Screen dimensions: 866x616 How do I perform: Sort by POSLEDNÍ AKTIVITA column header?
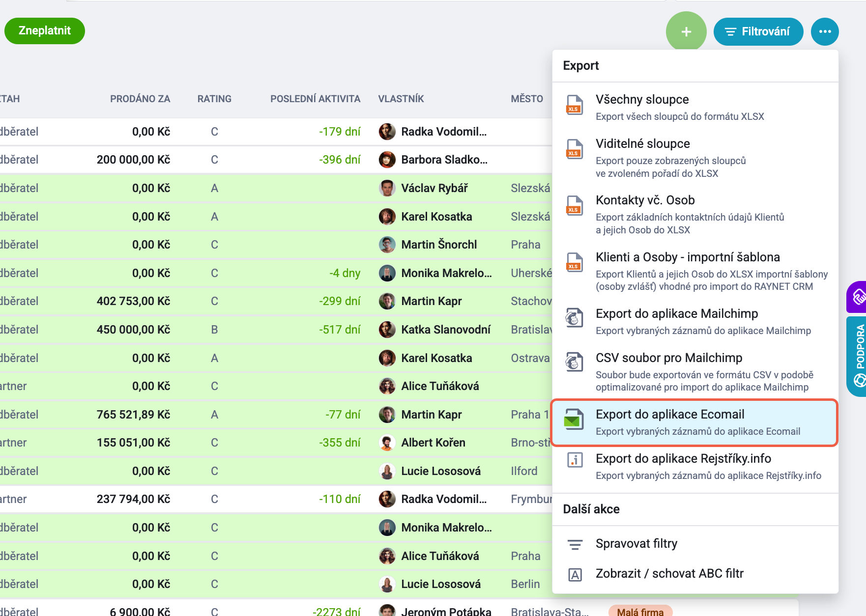click(315, 99)
